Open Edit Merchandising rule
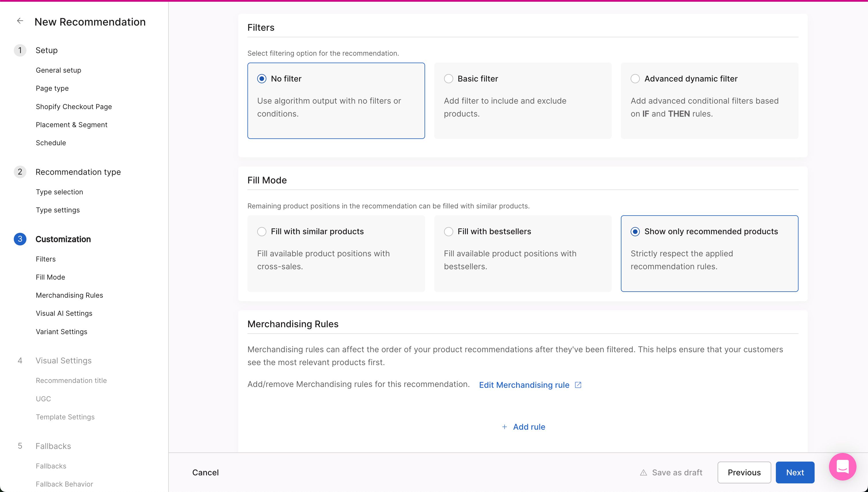This screenshot has height=492, width=868. (524, 385)
